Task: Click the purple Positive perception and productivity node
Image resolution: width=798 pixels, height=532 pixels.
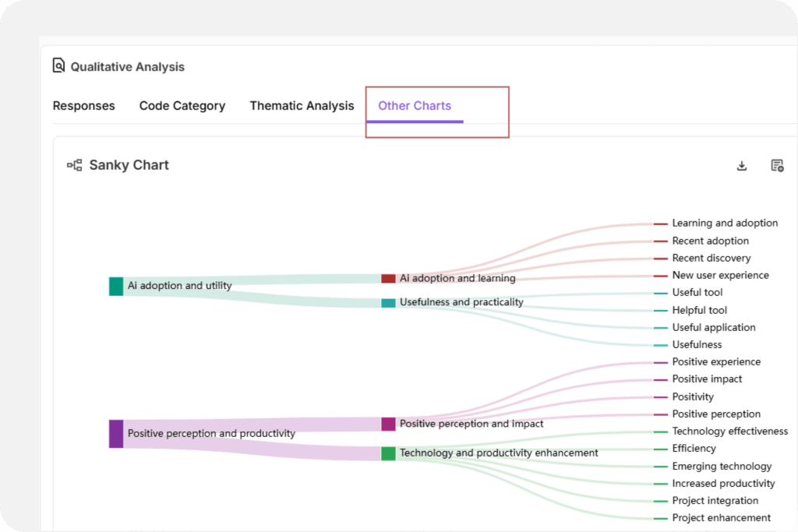Action: pos(116,434)
